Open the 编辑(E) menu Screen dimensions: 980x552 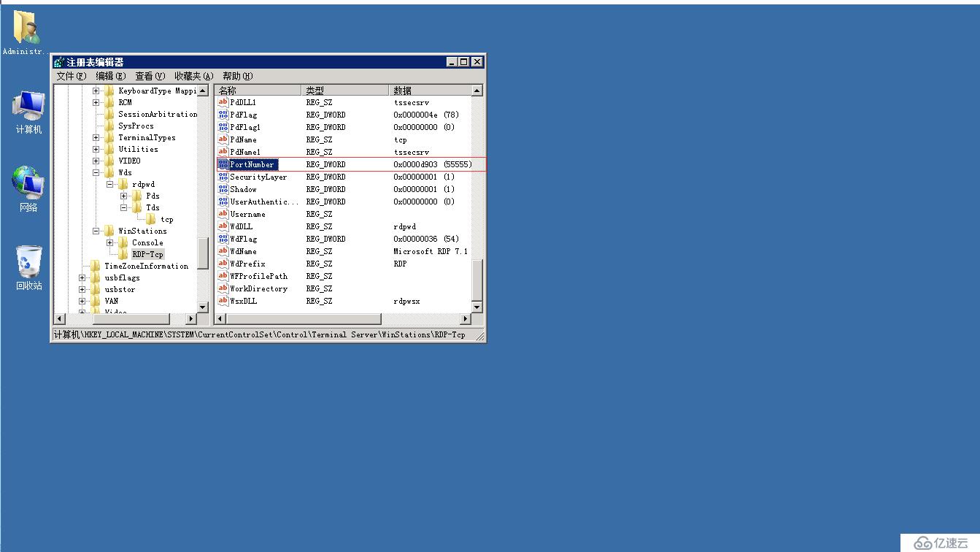point(111,76)
